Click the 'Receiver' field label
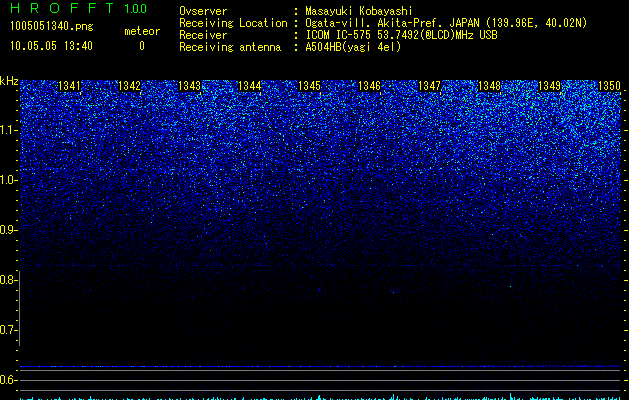 click(x=203, y=35)
